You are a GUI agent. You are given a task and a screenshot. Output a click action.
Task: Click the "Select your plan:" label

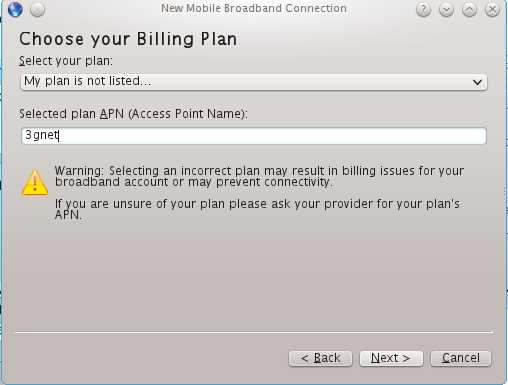(x=66, y=61)
